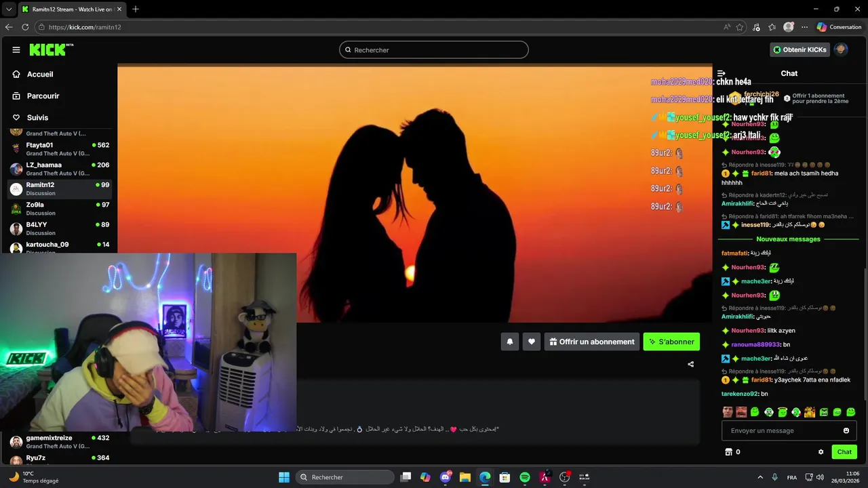Add page to favorites star icon
Image resolution: width=868 pixels, height=488 pixels.
pos(740,27)
